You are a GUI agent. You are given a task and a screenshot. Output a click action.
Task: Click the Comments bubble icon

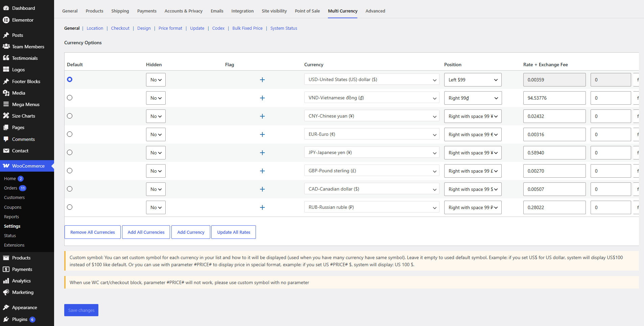coord(6,139)
